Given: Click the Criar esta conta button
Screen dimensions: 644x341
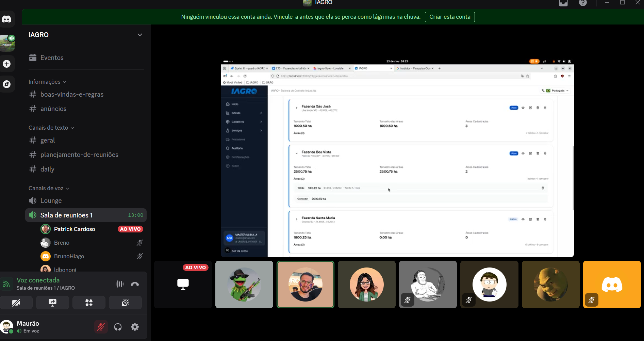Looking at the screenshot, I should pos(450,17).
